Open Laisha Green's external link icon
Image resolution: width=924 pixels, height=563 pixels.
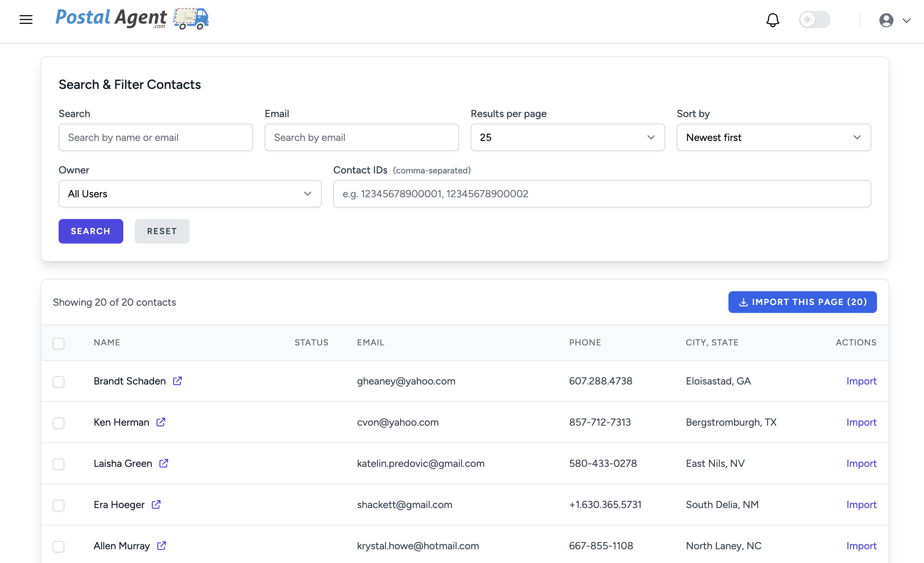pyautogui.click(x=163, y=463)
